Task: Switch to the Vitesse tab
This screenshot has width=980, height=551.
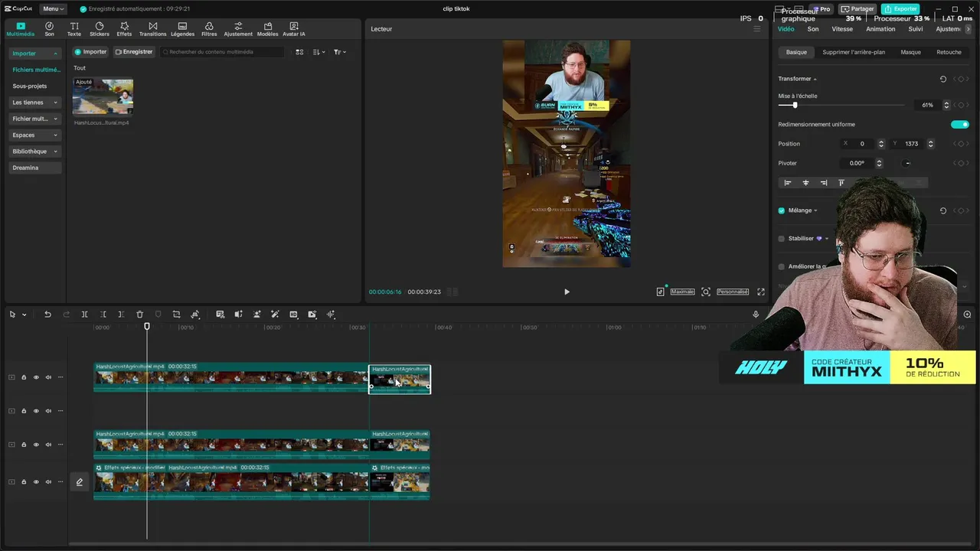Action: (x=842, y=29)
